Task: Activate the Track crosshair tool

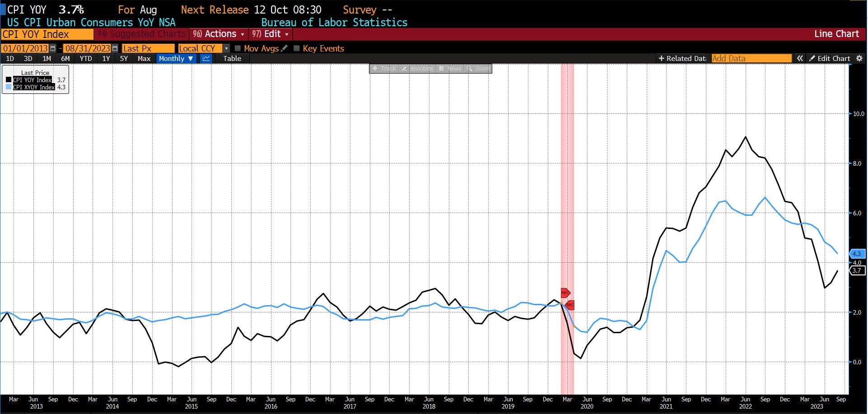Action: point(384,69)
